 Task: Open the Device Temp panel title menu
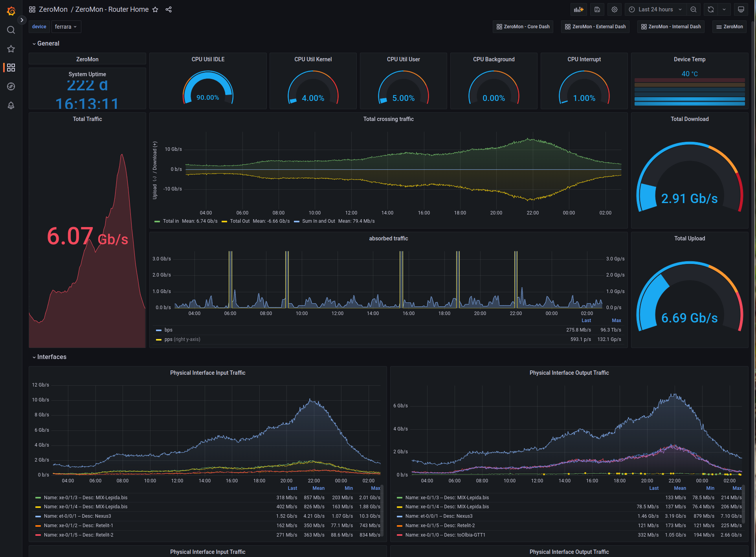[690, 59]
